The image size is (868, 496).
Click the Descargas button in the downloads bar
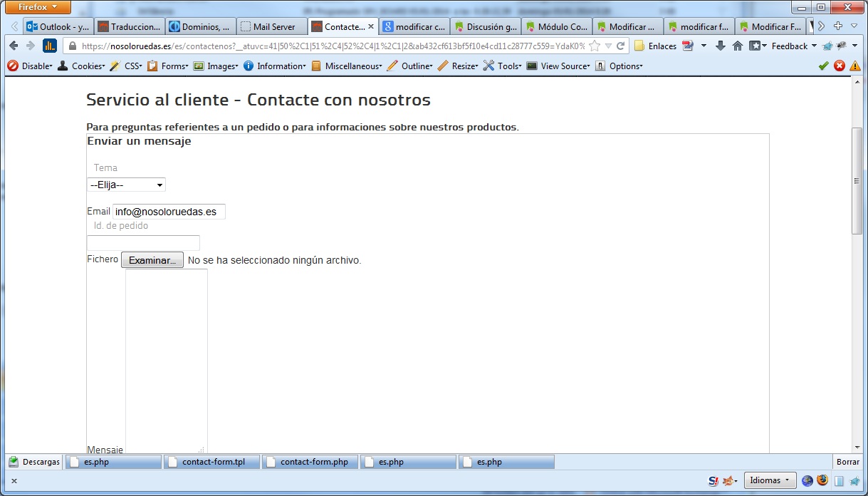pyautogui.click(x=34, y=462)
